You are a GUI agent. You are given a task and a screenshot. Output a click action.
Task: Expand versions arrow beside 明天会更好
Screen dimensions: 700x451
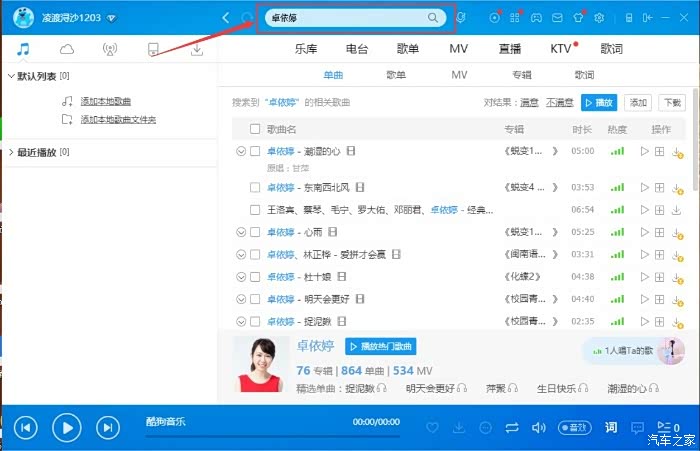click(240, 299)
